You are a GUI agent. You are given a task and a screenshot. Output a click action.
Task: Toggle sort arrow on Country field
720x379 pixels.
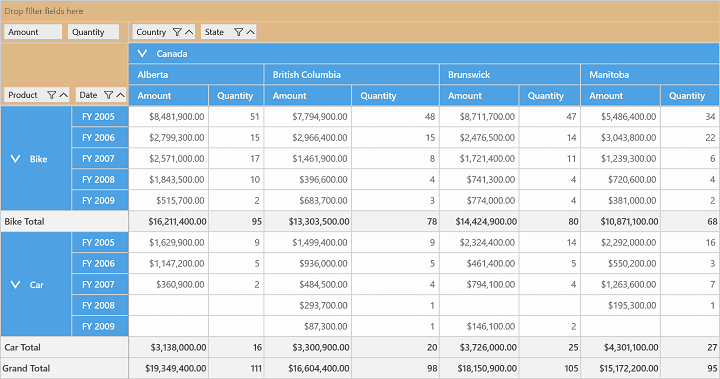click(189, 32)
